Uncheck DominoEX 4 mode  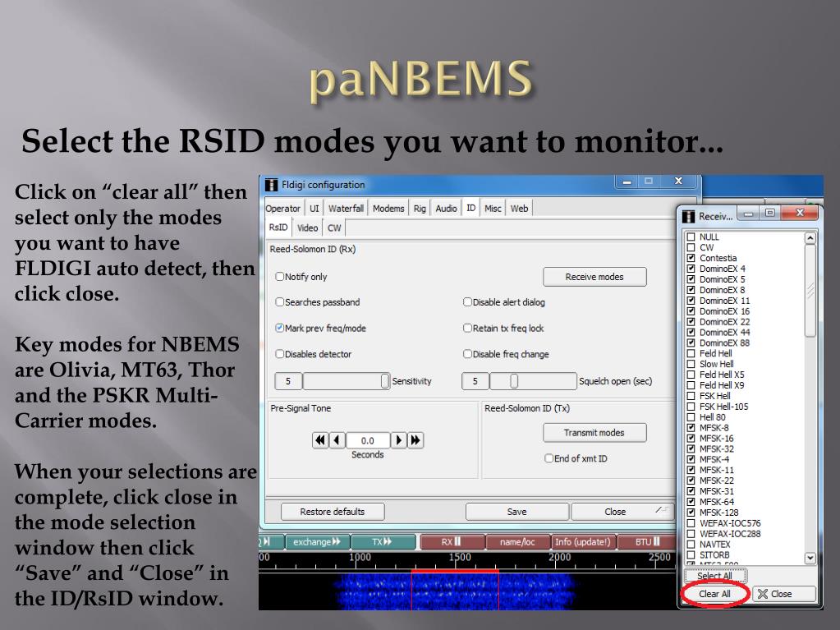pyautogui.click(x=691, y=269)
